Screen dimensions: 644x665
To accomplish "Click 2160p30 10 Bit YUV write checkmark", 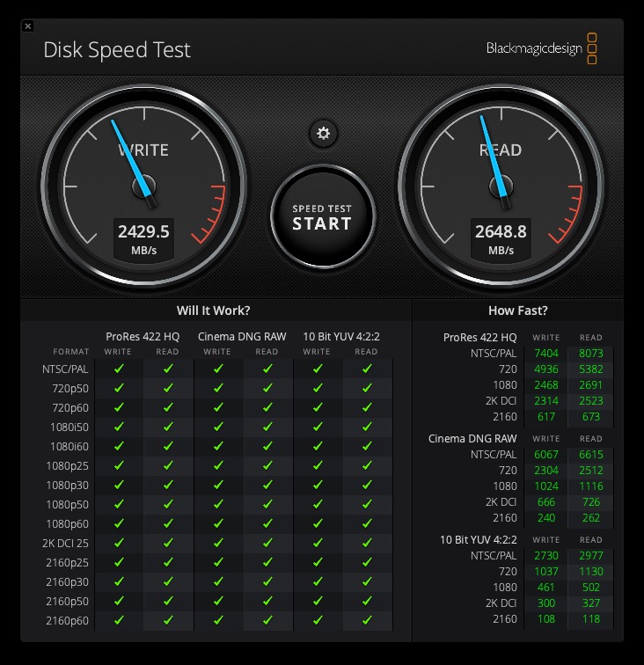I will [x=318, y=582].
